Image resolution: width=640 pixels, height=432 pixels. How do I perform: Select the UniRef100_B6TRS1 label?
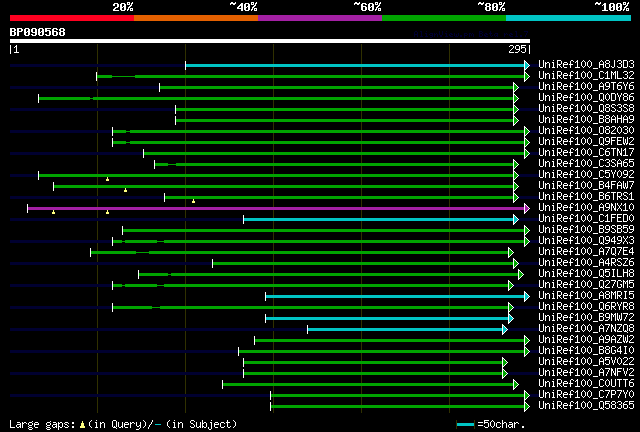coord(586,197)
